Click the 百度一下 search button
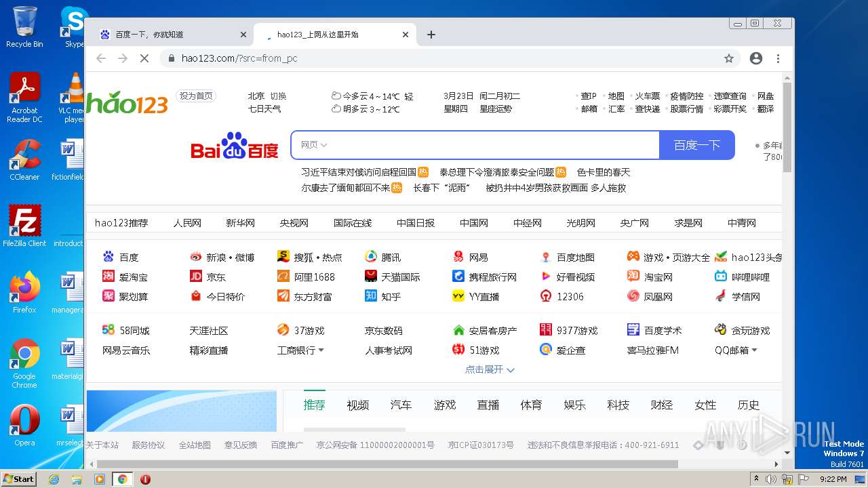The height and width of the screenshot is (488, 868). pos(696,145)
